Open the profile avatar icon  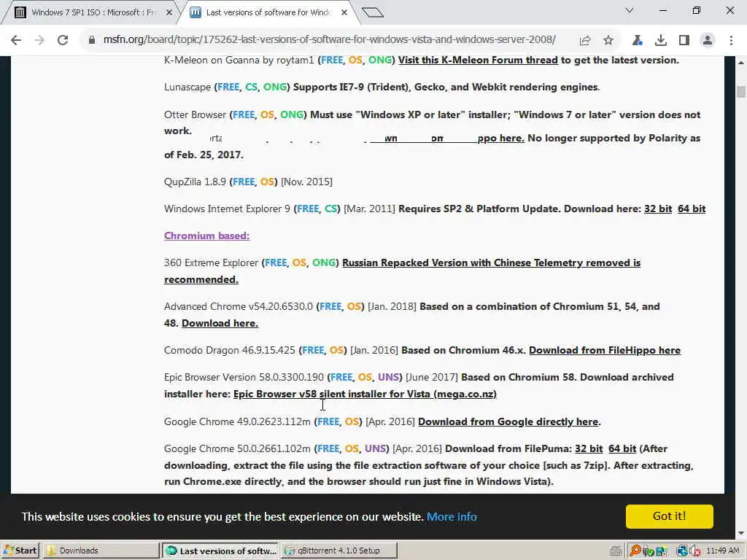coord(708,40)
